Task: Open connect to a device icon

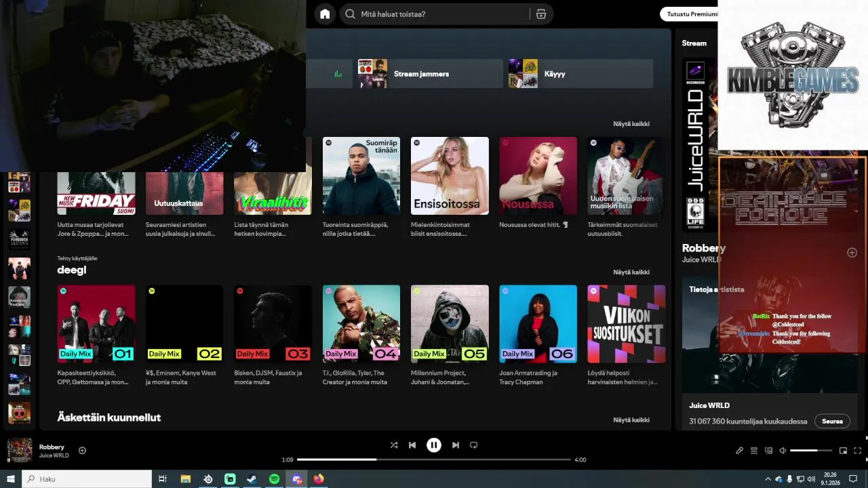Action: click(x=768, y=451)
